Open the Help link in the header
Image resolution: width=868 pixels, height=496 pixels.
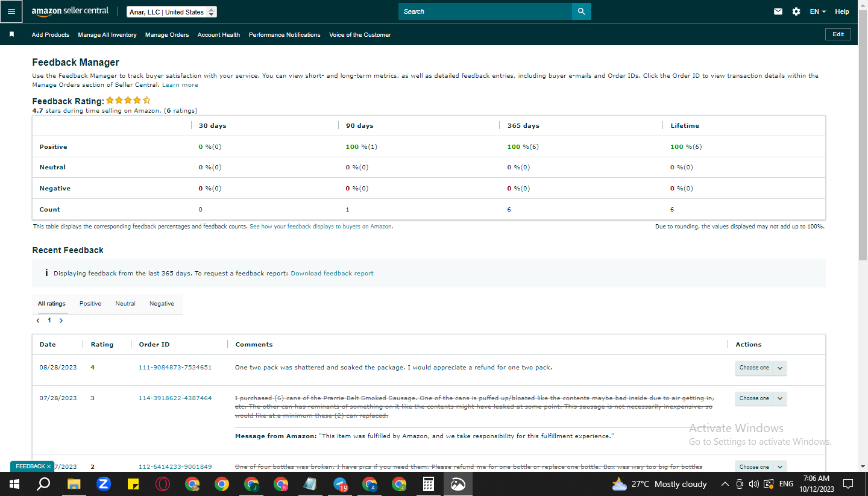tap(842, 11)
